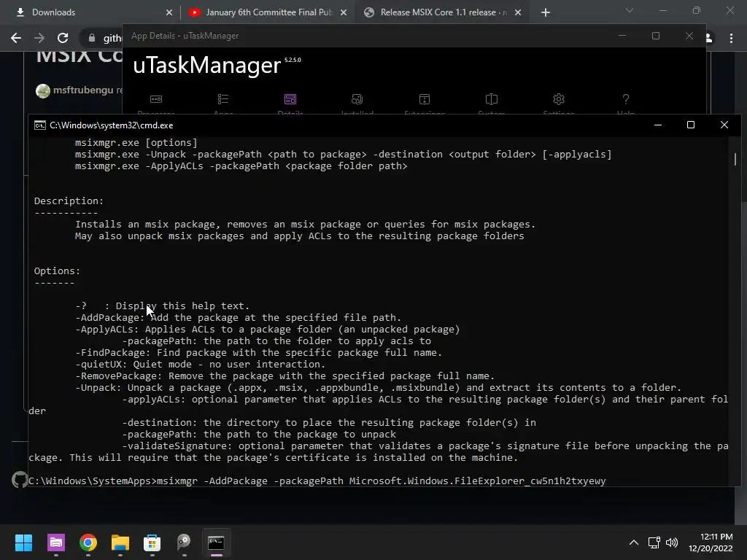Go forward in Chrome browser

[39, 38]
